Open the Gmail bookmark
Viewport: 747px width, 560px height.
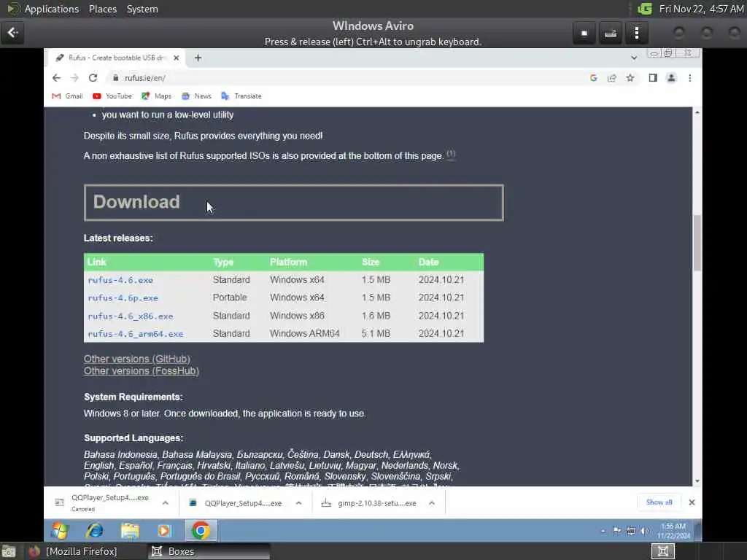click(x=67, y=96)
